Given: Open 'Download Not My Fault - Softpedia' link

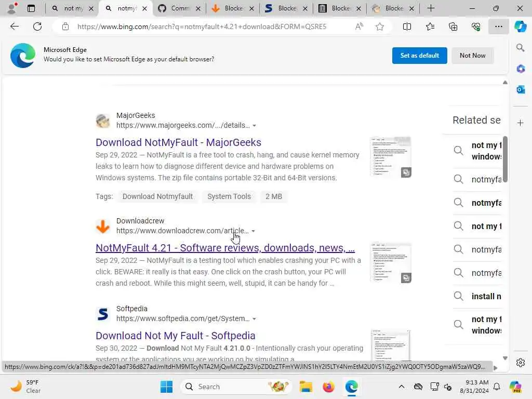Looking at the screenshot, I should click(x=175, y=336).
